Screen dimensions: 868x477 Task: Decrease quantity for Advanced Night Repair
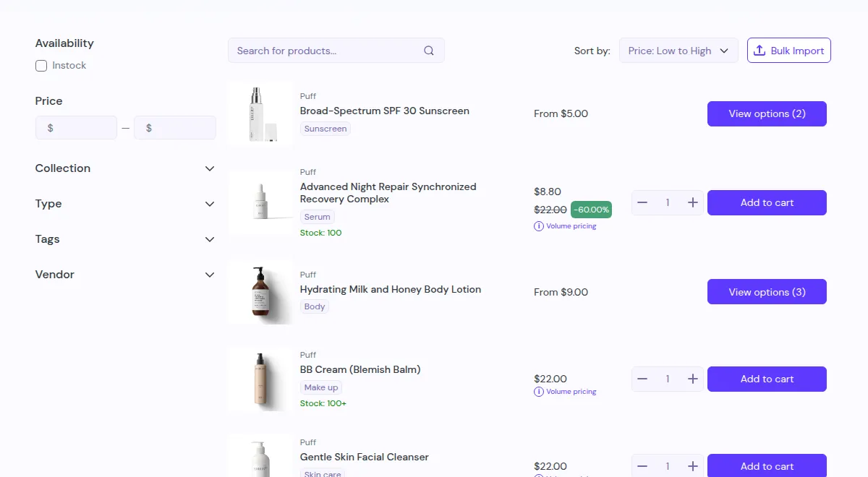click(x=642, y=202)
